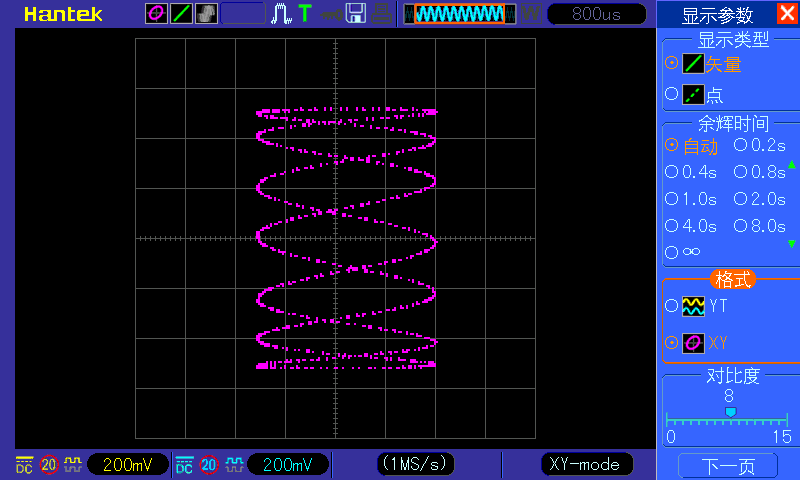Image resolution: width=800 pixels, height=480 pixels.
Task: Open the 800us timebase readout
Action: pyautogui.click(x=595, y=14)
